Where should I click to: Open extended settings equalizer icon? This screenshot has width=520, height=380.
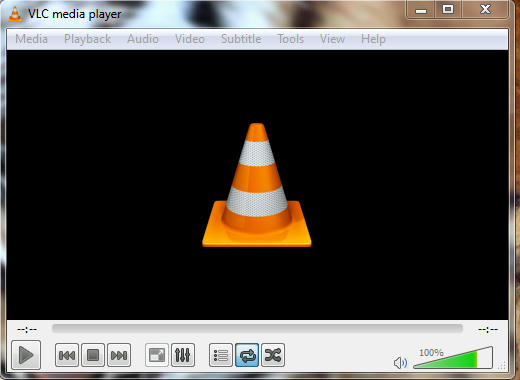click(x=183, y=355)
